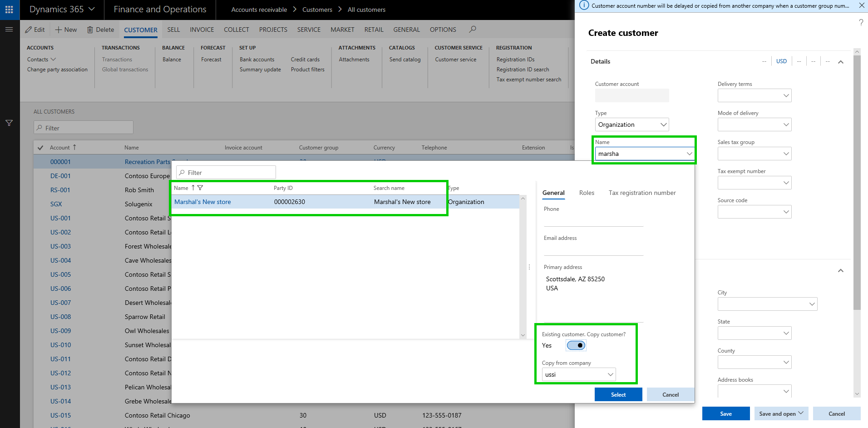The image size is (868, 428).
Task: Click the Delete trash can button
Action: click(100, 30)
